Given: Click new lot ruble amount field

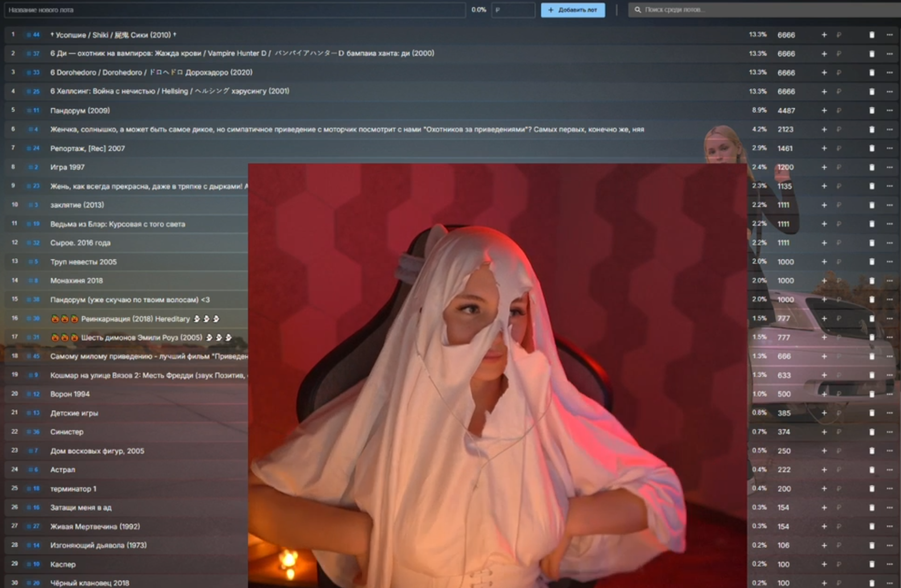Looking at the screenshot, I should click(513, 10).
